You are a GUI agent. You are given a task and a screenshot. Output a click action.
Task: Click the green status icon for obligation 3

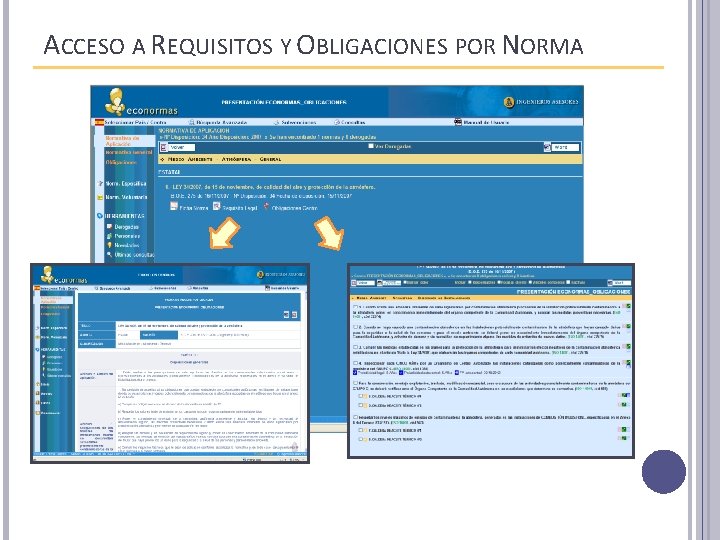pos(627,347)
